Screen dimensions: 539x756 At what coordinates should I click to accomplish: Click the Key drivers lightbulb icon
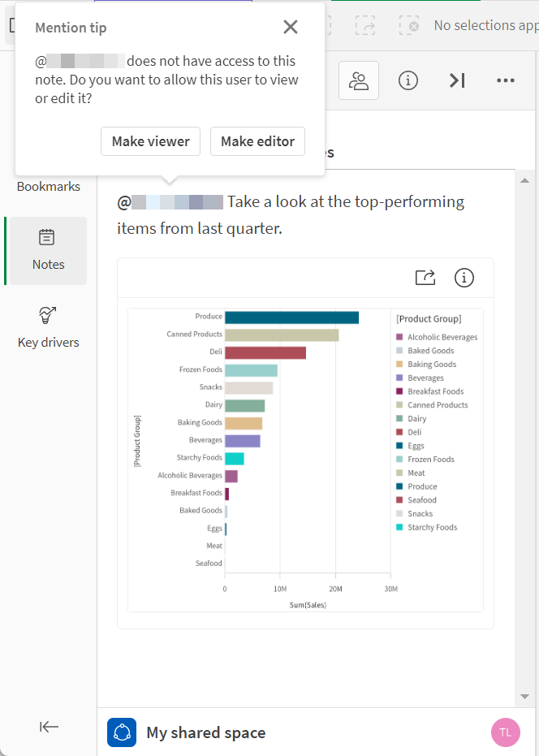click(x=47, y=315)
